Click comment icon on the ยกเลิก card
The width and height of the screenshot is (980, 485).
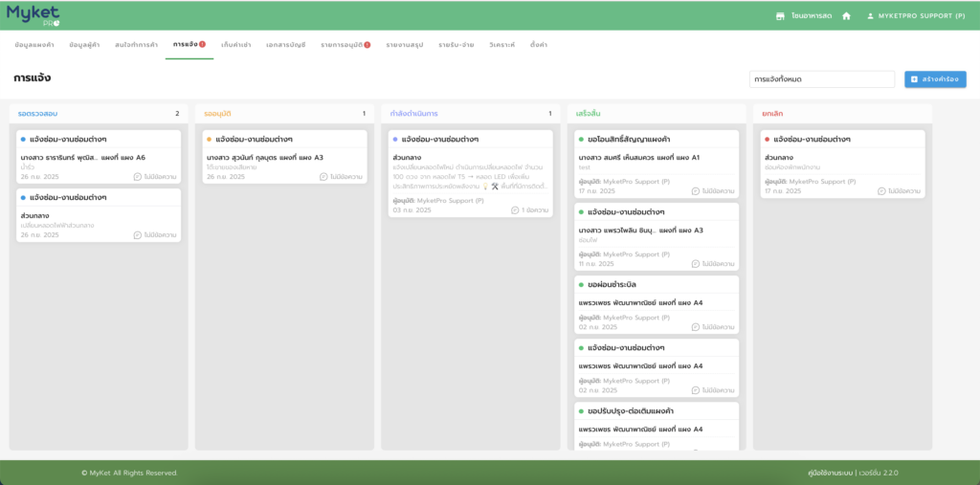tap(881, 191)
